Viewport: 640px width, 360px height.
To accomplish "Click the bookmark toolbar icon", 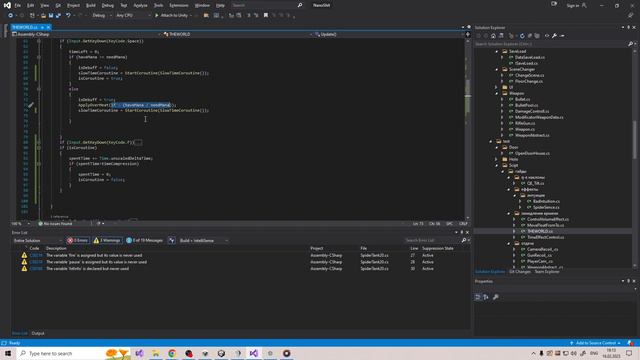I will [x=266, y=16].
